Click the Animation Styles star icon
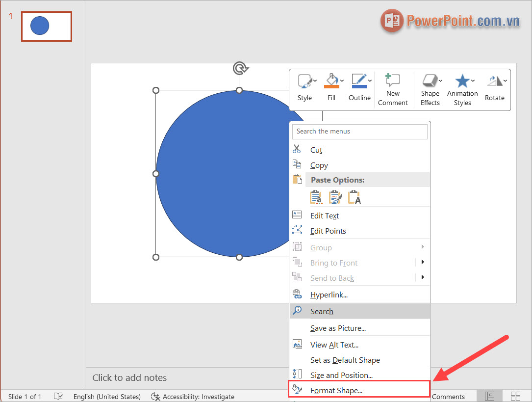The image size is (532, 402). [x=461, y=81]
